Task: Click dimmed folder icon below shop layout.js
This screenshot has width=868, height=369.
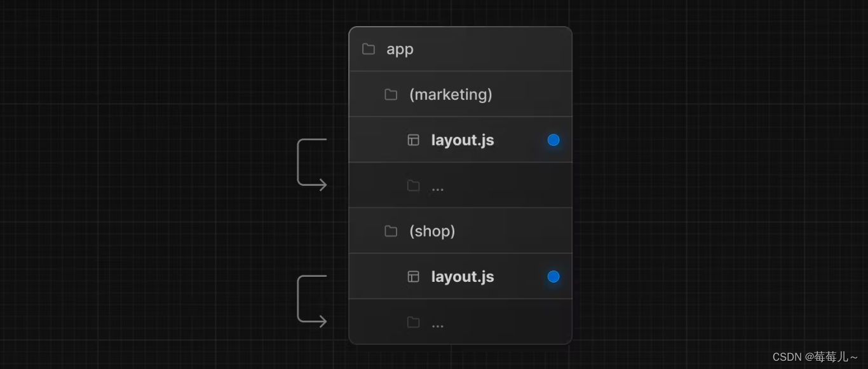Action: (413, 322)
